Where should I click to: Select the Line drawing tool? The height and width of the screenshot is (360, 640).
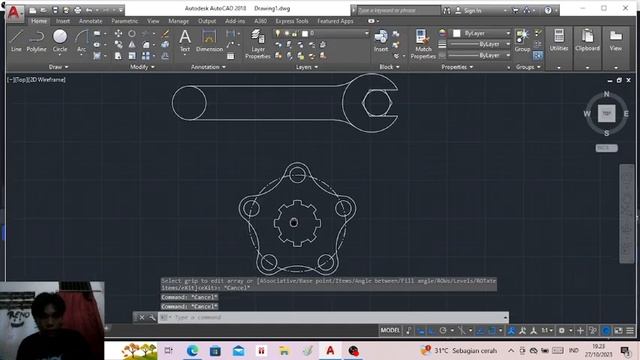click(16, 40)
